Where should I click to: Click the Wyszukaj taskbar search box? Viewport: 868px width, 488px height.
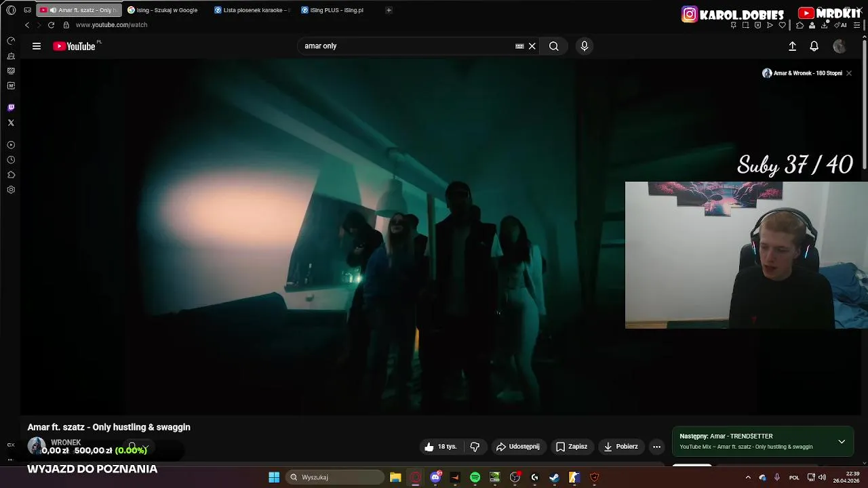tap(335, 477)
